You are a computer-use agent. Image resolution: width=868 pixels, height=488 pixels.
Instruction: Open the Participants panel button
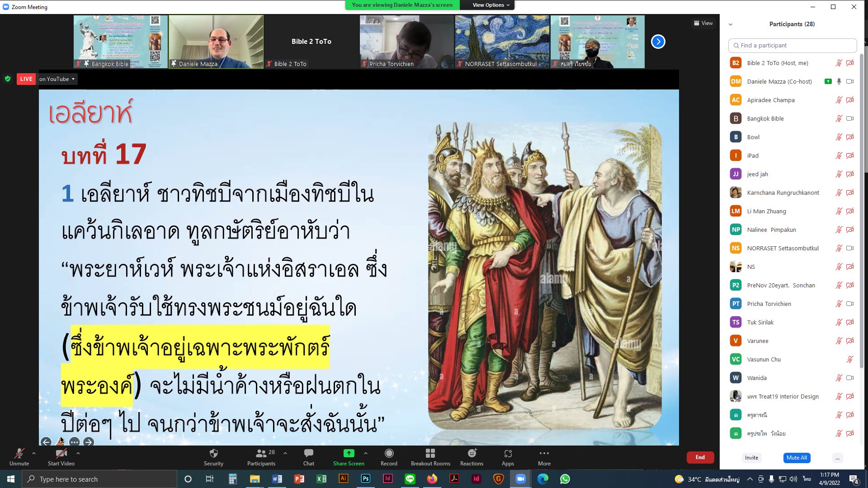point(261,457)
